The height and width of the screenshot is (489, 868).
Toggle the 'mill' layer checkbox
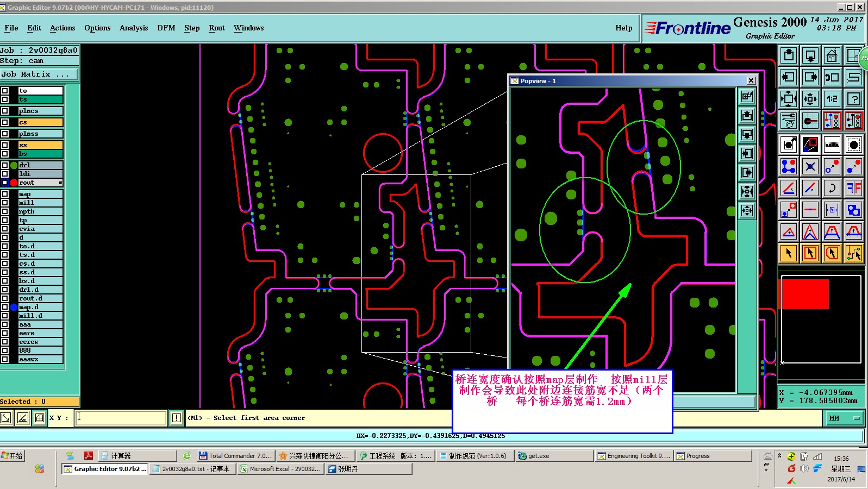pos(5,203)
